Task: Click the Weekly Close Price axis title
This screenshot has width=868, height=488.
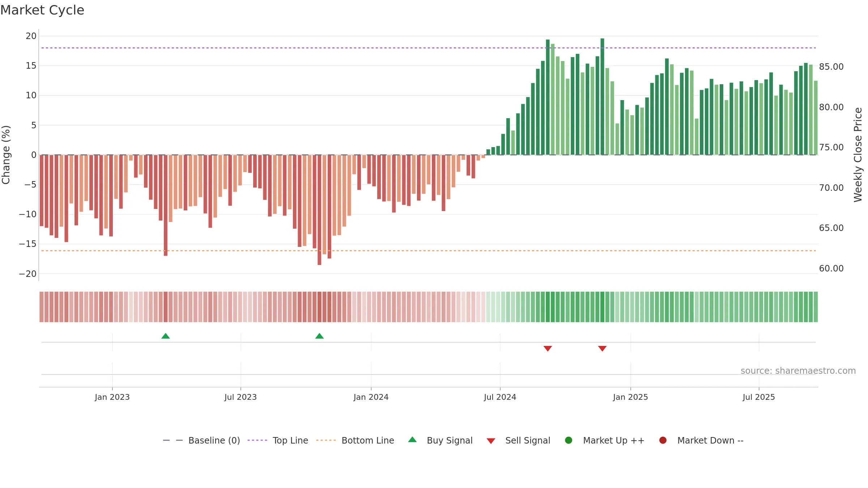Action: tap(858, 155)
